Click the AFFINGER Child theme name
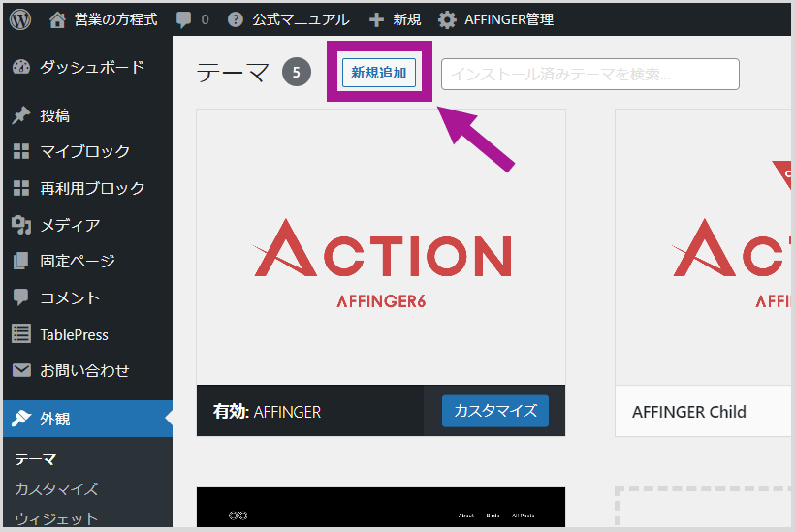Viewport: 795px width, 532px height. [x=689, y=412]
